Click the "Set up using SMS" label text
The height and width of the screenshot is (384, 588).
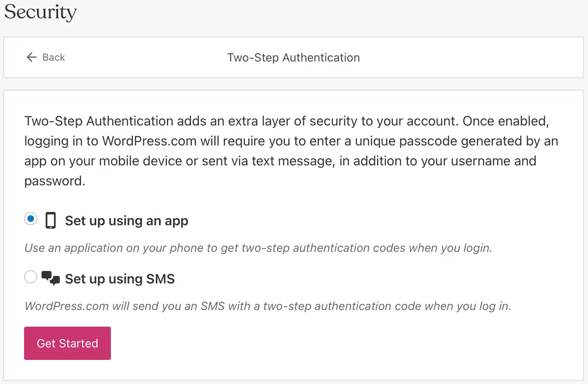tap(120, 279)
